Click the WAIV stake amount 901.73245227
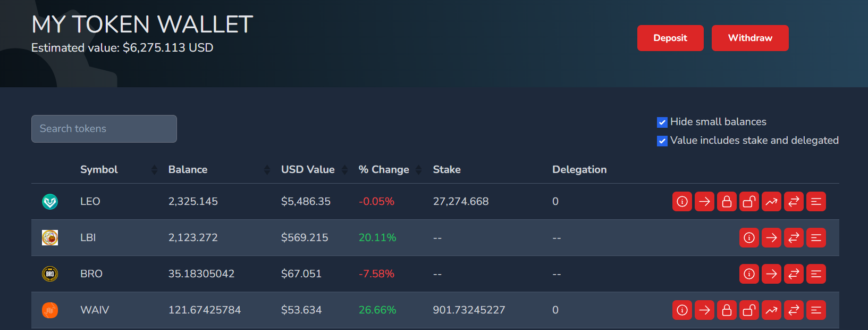 point(469,310)
